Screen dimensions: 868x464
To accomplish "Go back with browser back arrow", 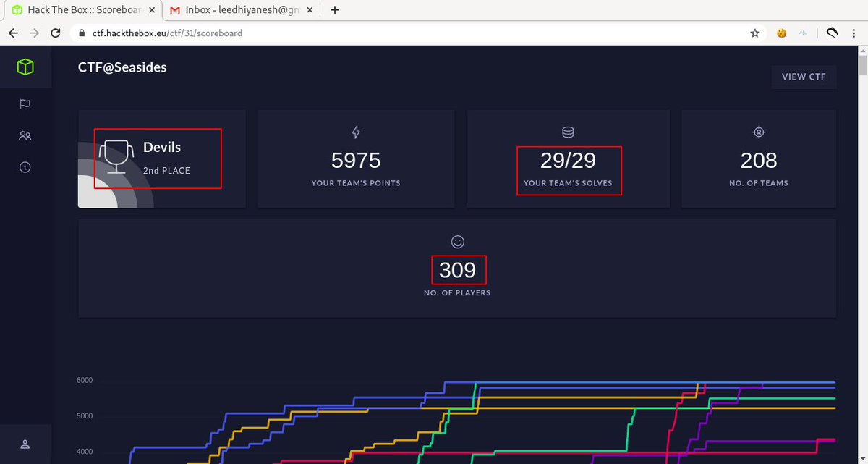I will click(13, 33).
